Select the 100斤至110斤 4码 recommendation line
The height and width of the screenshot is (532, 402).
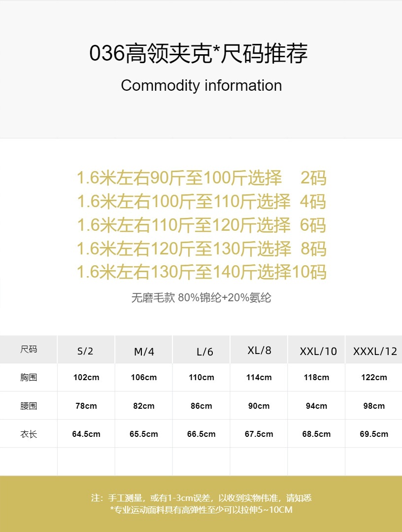pos(201,202)
